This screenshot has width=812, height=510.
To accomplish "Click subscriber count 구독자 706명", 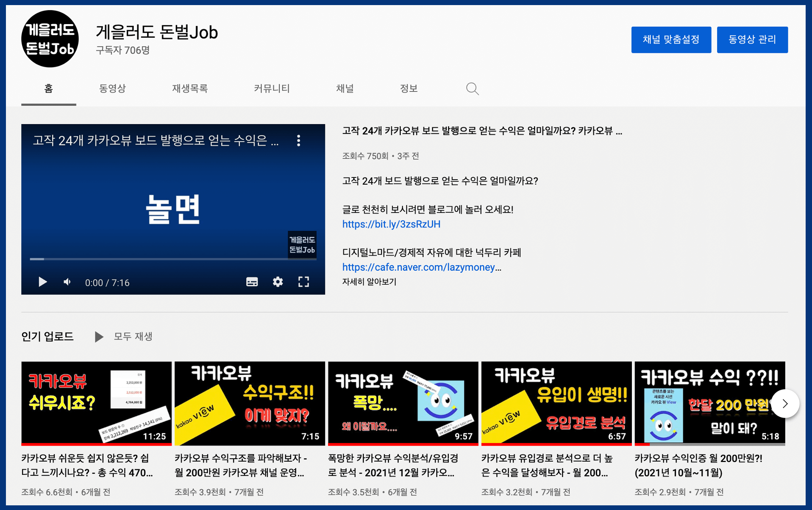I will point(123,50).
